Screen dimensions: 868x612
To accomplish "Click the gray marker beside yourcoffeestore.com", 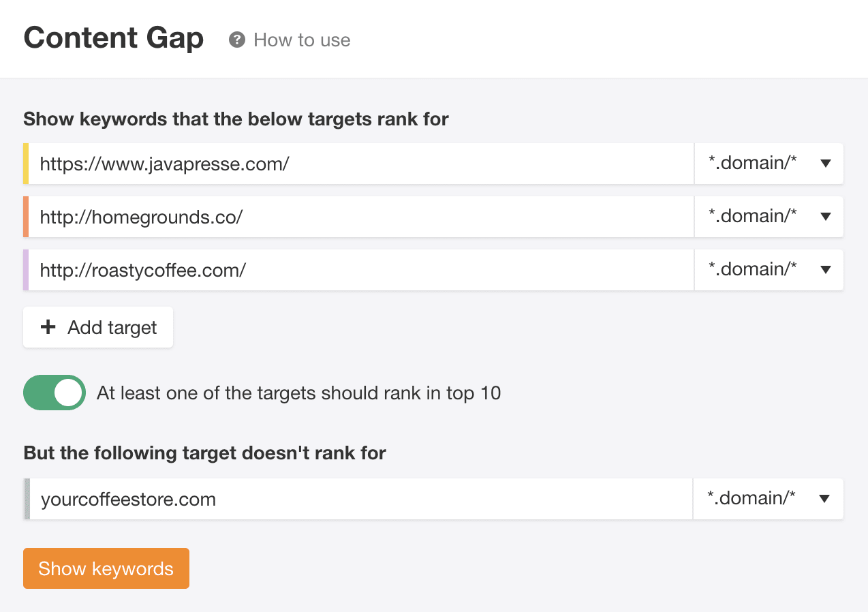I will coord(26,499).
